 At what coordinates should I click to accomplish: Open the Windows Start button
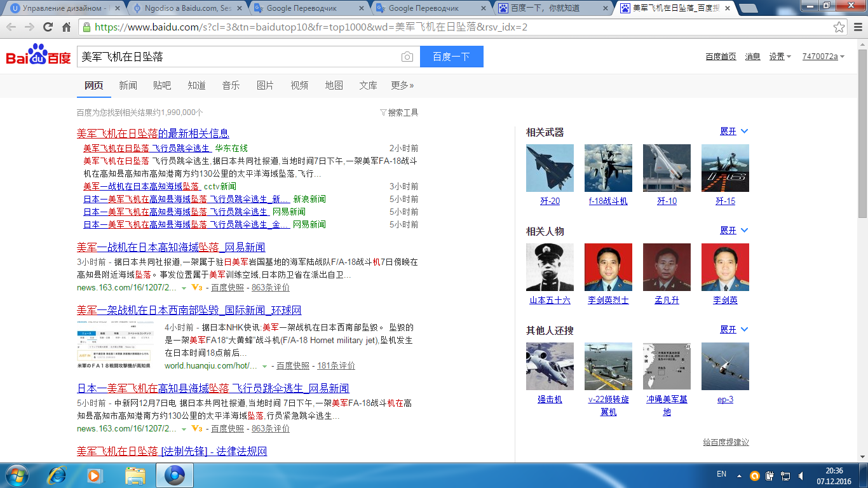tap(17, 475)
